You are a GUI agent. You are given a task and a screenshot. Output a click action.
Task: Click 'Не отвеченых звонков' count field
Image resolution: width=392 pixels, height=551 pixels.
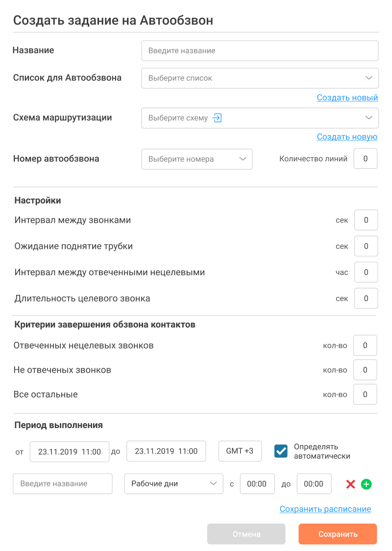click(365, 370)
